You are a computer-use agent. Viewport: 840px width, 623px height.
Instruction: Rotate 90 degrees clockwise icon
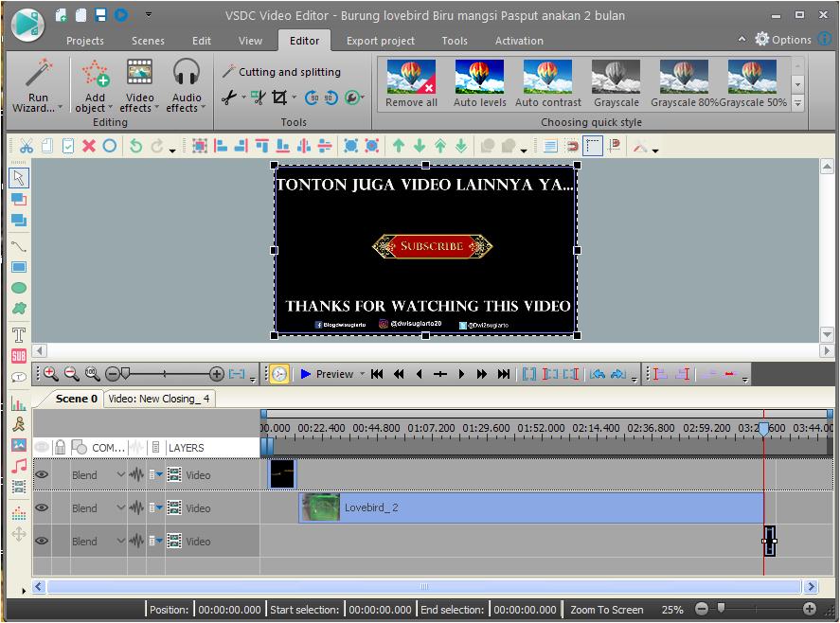[330, 98]
